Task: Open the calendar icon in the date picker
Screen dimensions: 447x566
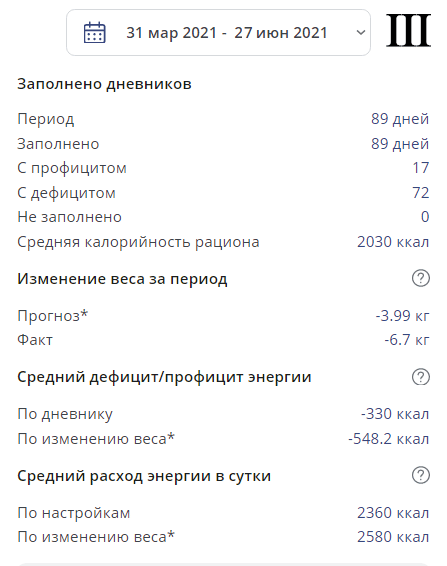Action: click(x=95, y=32)
